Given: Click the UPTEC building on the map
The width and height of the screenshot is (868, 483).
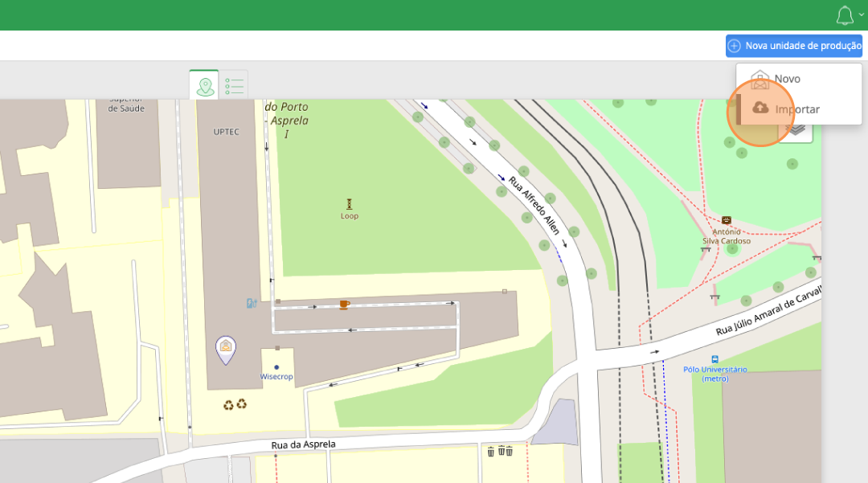Looking at the screenshot, I should pyautogui.click(x=227, y=131).
